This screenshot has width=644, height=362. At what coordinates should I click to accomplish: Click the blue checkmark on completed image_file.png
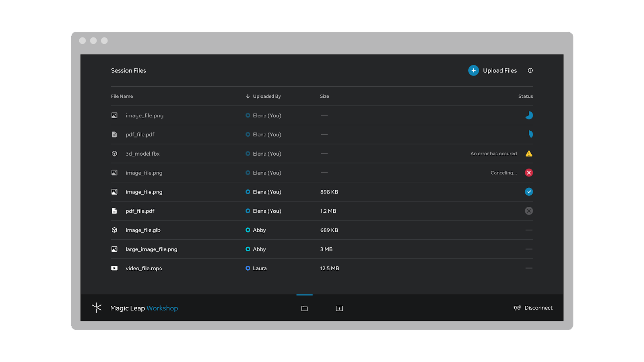(529, 192)
